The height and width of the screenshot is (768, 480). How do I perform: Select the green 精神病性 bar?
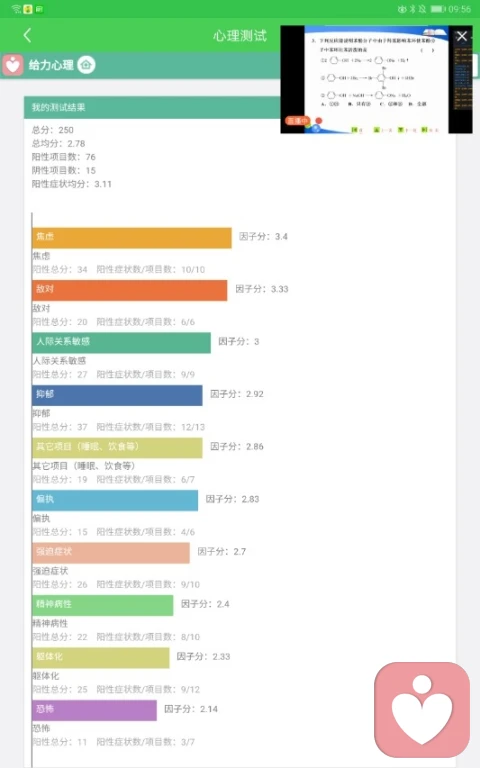103,605
